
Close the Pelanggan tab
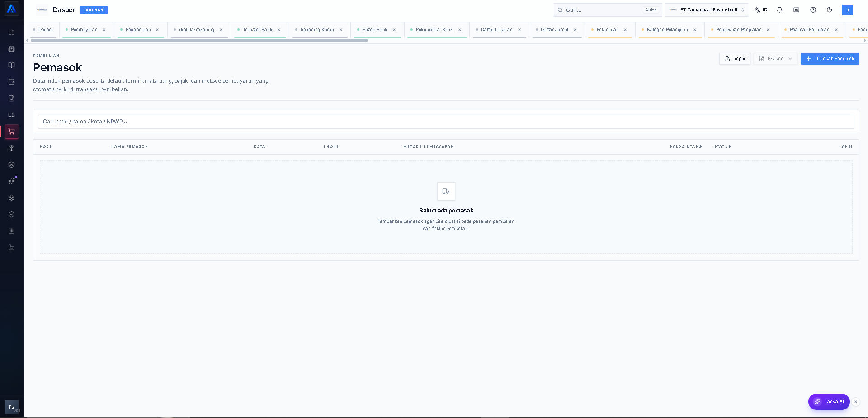point(625,30)
